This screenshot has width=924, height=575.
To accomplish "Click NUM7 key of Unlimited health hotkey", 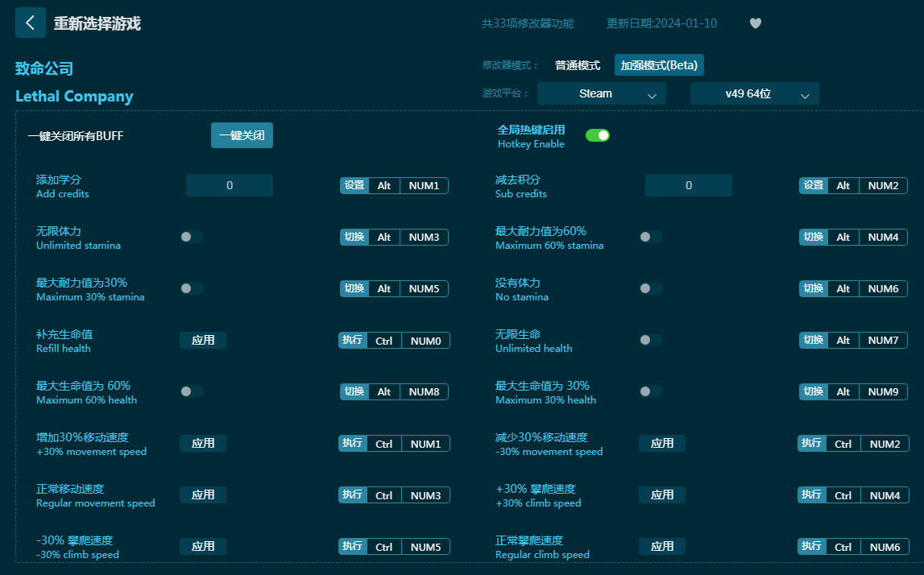I will coord(884,340).
